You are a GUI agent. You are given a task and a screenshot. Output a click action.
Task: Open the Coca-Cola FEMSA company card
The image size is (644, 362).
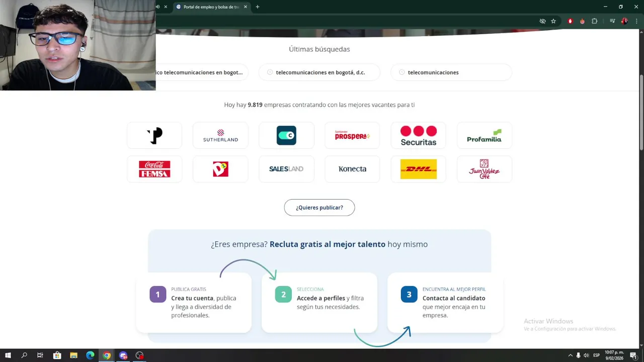pos(154,169)
